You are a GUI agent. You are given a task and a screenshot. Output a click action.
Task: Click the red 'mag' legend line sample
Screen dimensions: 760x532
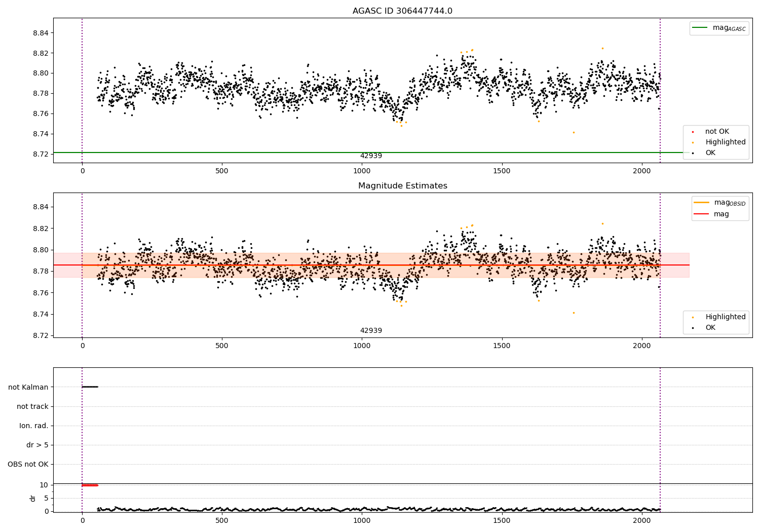click(702, 214)
